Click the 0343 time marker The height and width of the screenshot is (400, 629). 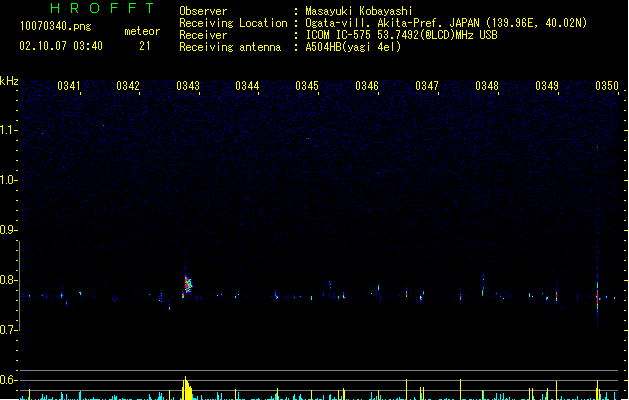[188, 86]
